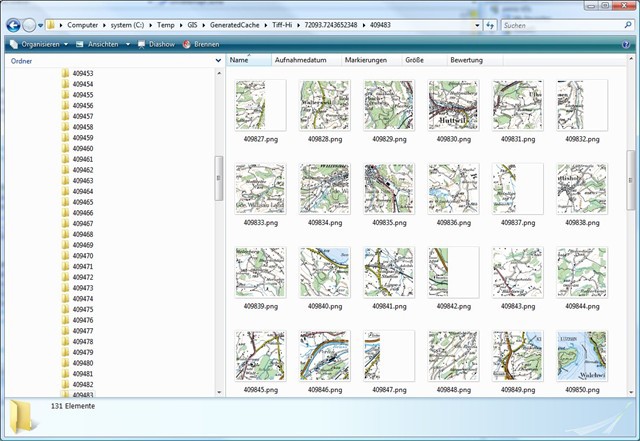Screen dimensions: 640x441
Task: Sort by Größe column header
Action: 424,60
